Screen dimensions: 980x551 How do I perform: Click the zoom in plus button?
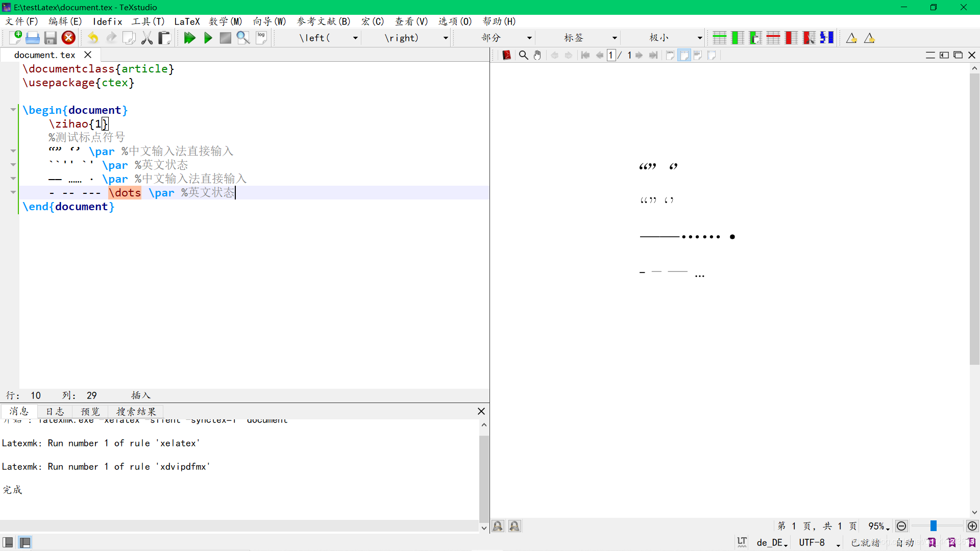coord(972,526)
